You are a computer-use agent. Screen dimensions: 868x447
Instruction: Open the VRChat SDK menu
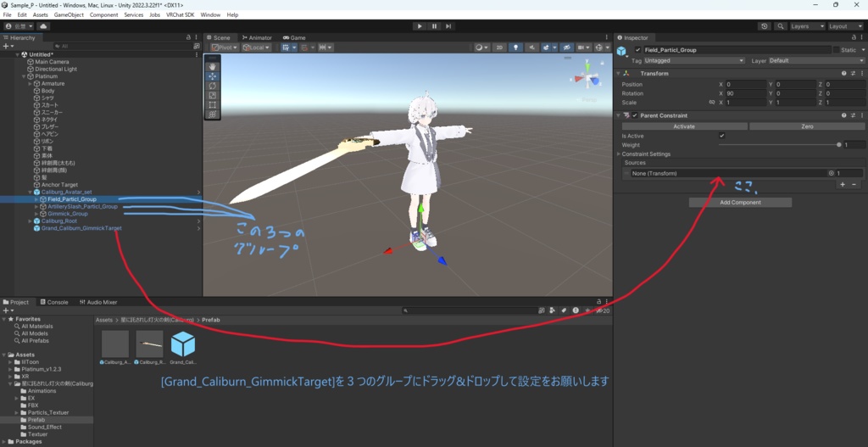[181, 15]
